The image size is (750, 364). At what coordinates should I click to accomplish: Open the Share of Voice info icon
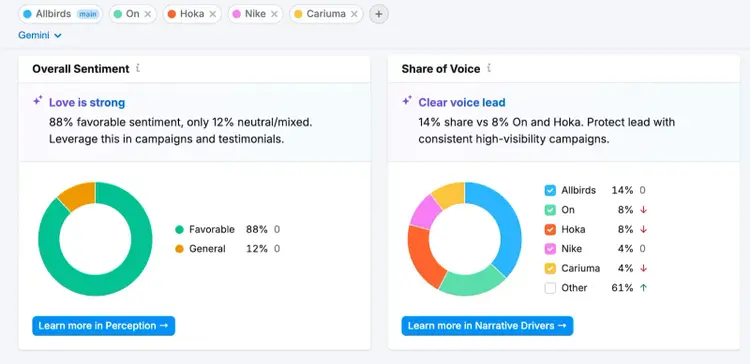489,68
